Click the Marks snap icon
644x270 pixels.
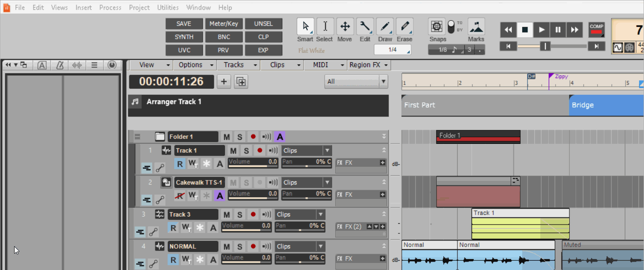(x=476, y=26)
